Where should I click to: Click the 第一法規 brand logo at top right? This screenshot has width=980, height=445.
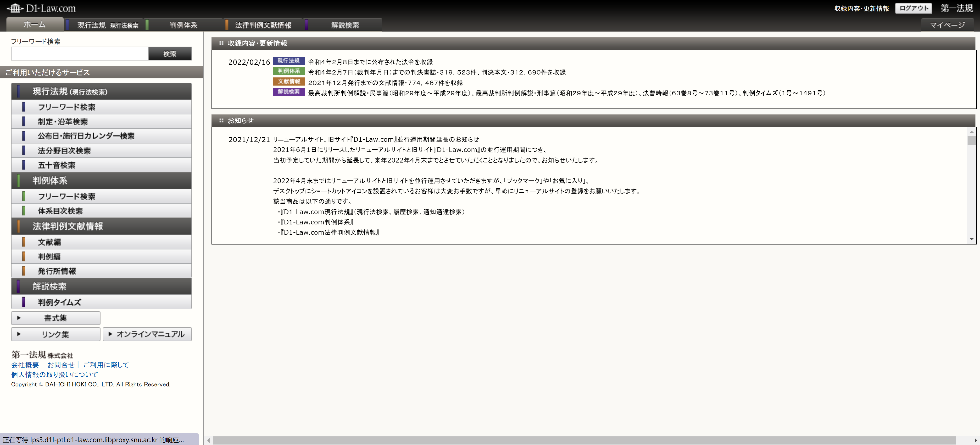[x=956, y=8]
